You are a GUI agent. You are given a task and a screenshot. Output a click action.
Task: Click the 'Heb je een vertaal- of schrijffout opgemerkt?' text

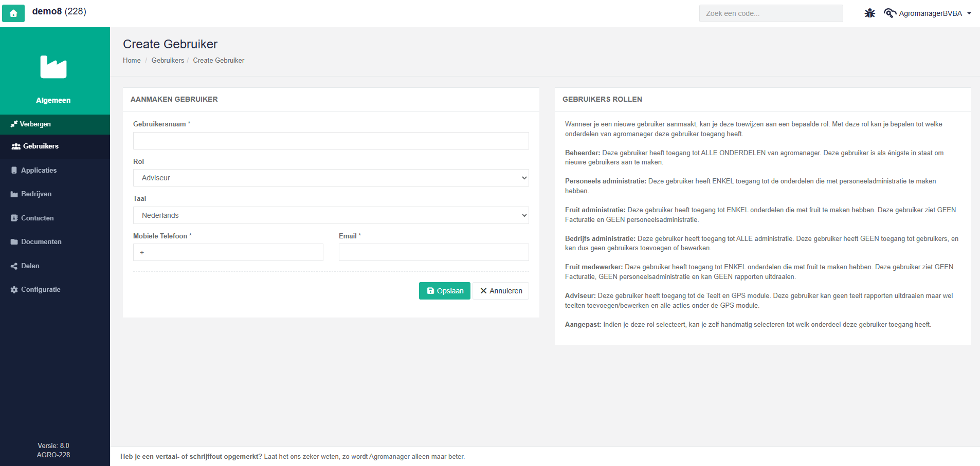[191, 457]
